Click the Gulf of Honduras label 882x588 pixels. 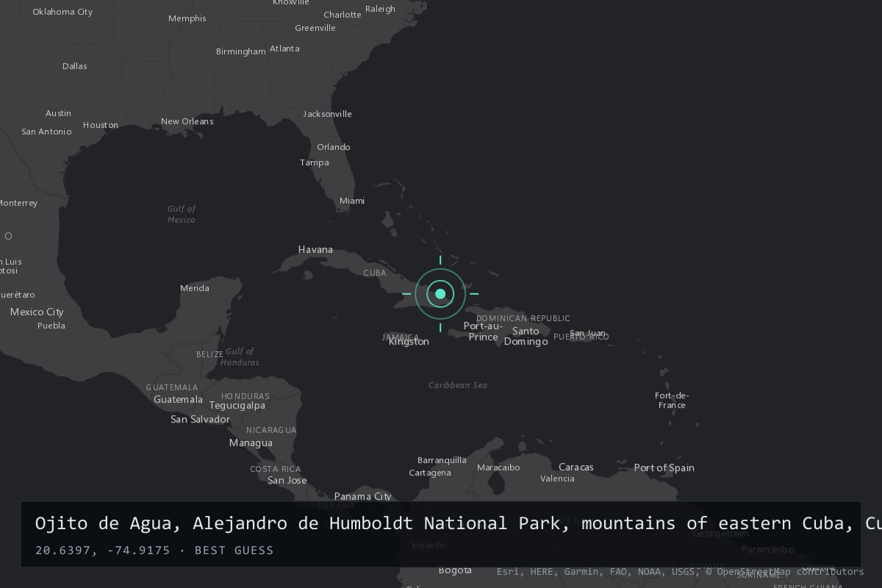[240, 357]
